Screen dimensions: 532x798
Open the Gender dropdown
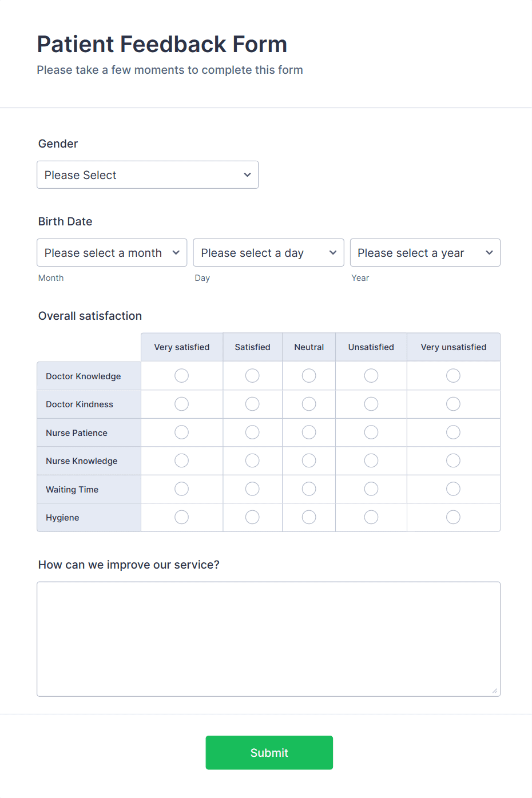click(x=147, y=174)
